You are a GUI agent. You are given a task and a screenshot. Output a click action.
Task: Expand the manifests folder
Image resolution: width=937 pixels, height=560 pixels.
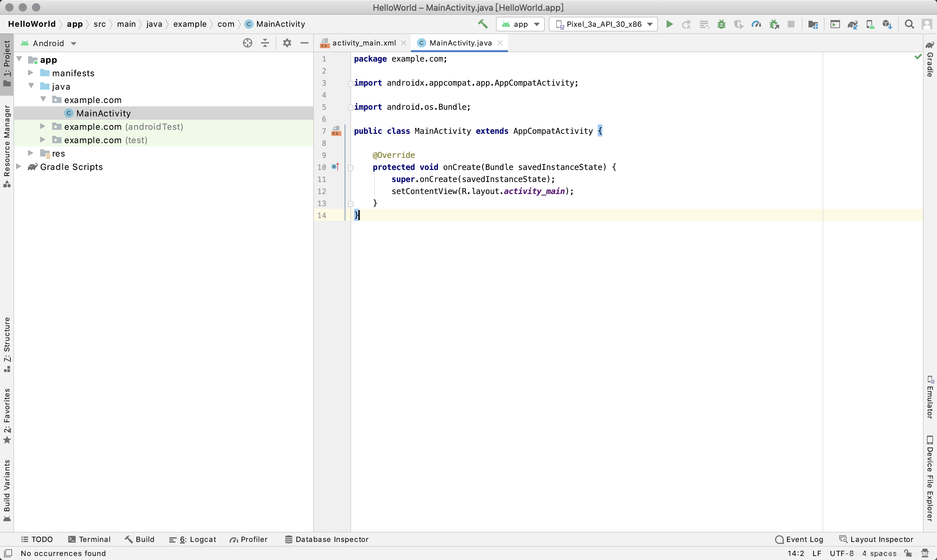tap(31, 73)
